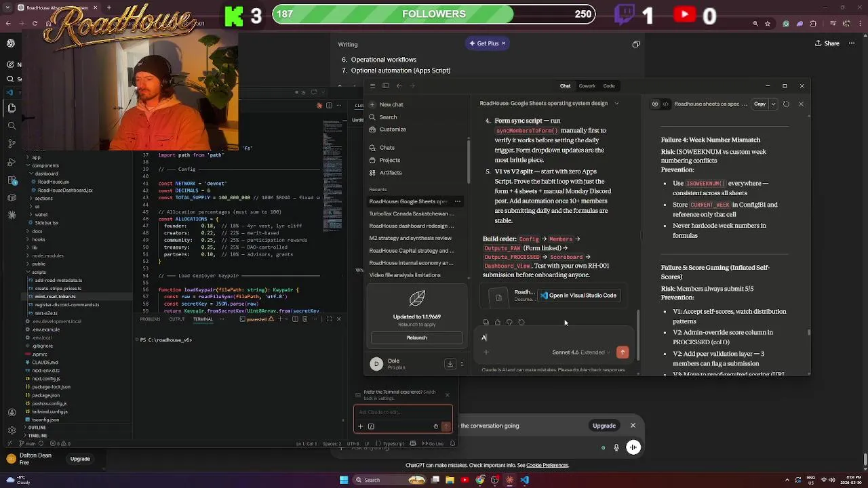Screen dimensions: 868x488
Task: Click Open in Visual Studio Code button
Action: pos(578,296)
